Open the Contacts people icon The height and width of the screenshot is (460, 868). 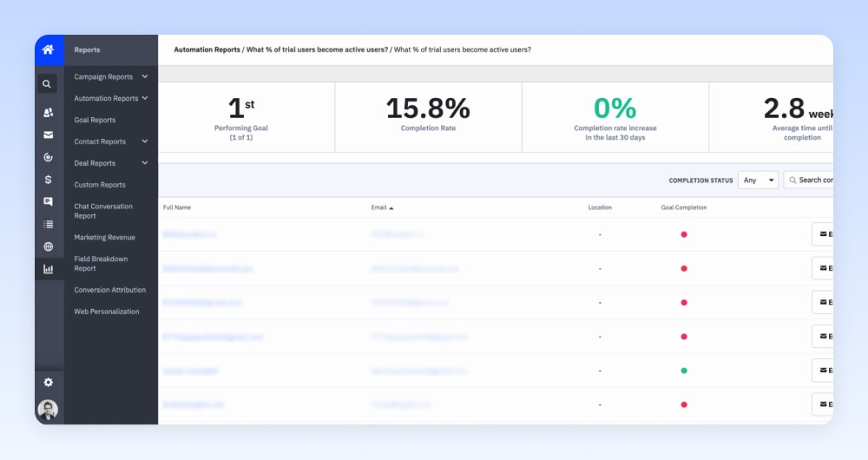(x=48, y=112)
